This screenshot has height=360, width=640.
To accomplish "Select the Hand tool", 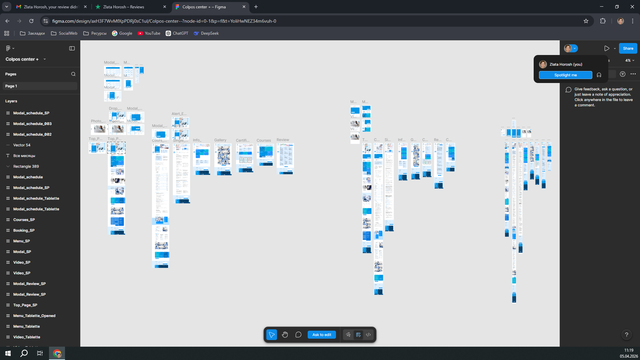I will click(285, 335).
